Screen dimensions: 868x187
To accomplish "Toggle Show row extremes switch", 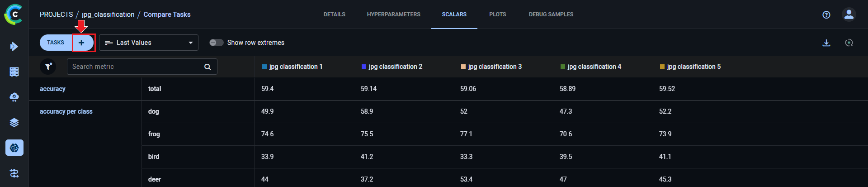I will click(x=217, y=43).
